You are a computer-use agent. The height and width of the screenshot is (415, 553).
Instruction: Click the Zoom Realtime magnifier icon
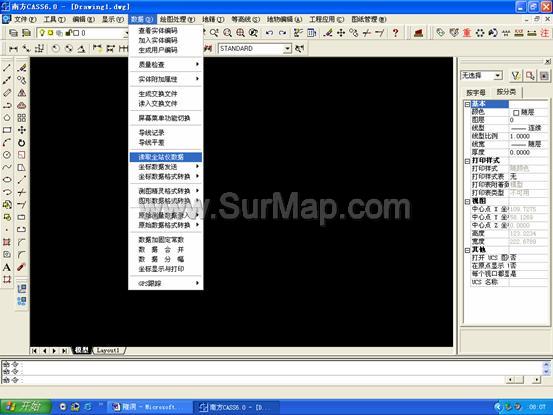[214, 33]
